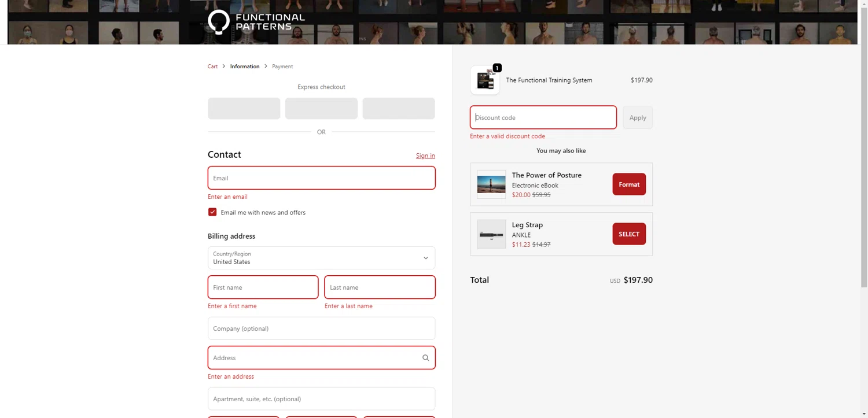The height and width of the screenshot is (418, 868).
Task: Click 'The Functional Training System' product name
Action: [549, 80]
